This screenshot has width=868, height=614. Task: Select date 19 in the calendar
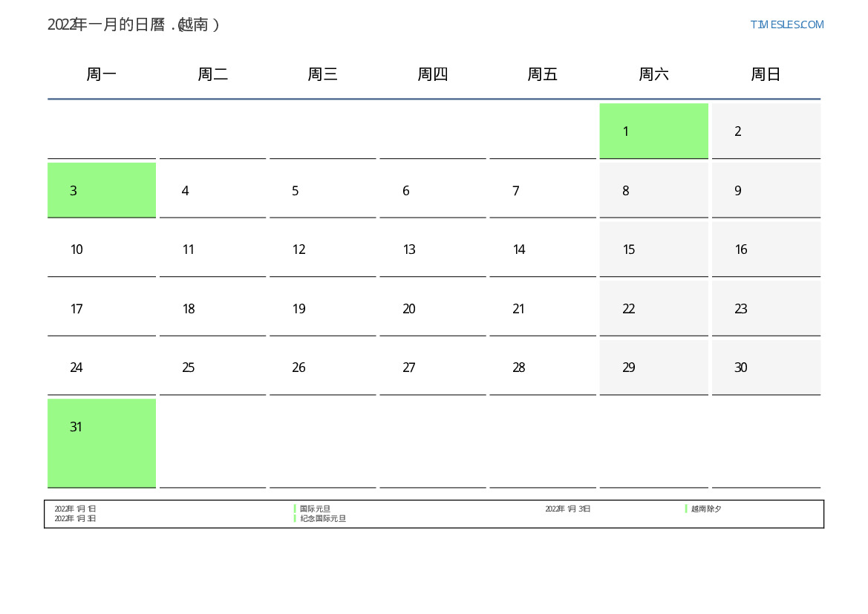click(323, 308)
